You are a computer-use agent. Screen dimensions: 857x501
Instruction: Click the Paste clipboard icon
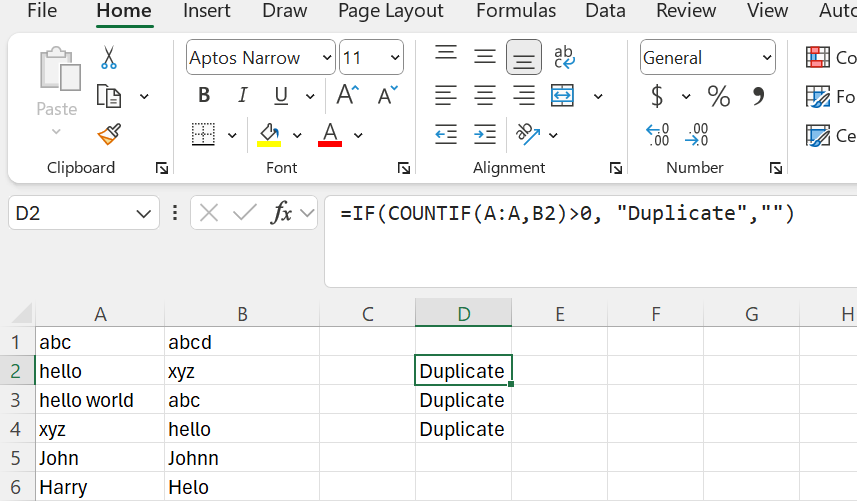(60, 68)
